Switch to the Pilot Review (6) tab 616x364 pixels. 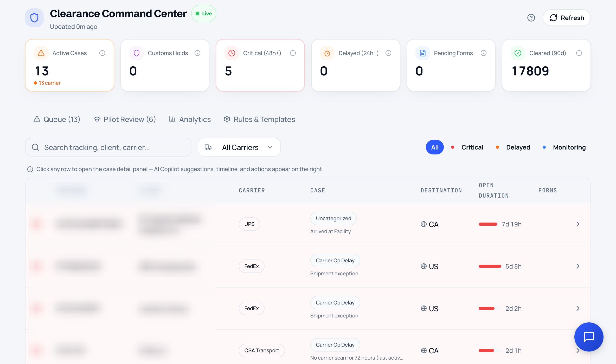[125, 119]
